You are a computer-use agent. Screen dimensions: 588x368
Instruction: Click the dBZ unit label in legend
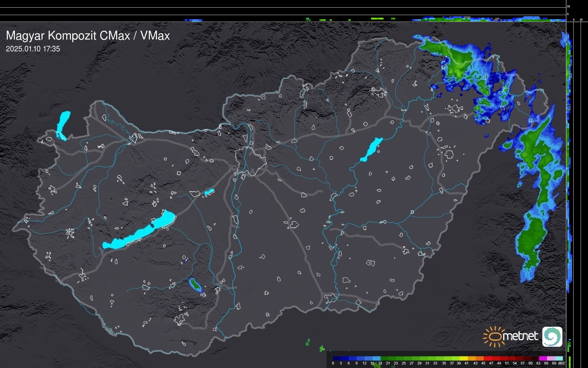(x=561, y=363)
